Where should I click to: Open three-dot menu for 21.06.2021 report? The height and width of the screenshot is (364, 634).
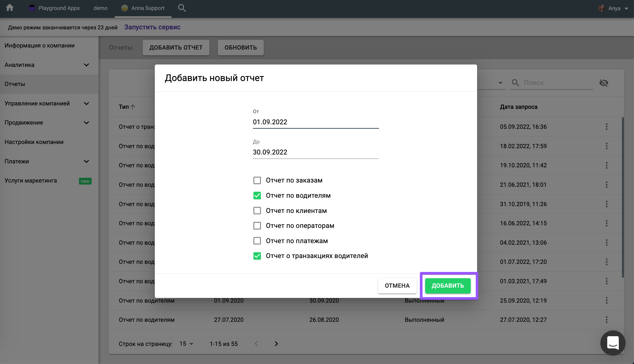coord(606,185)
